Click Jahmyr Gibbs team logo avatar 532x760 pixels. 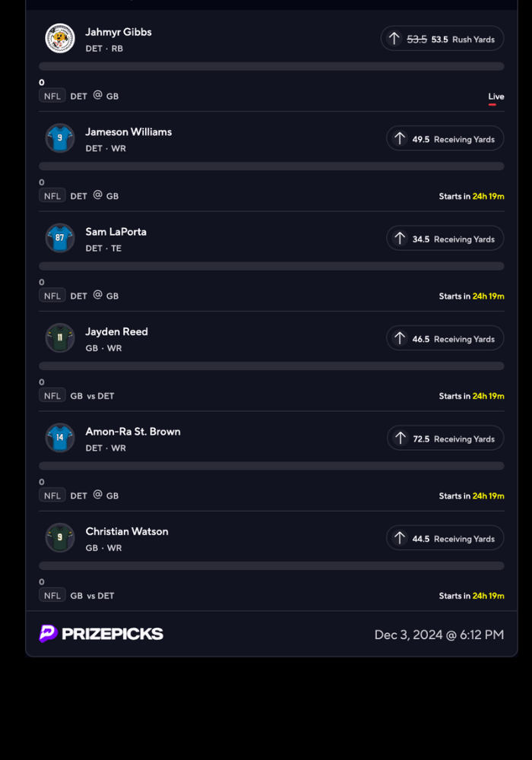(60, 39)
